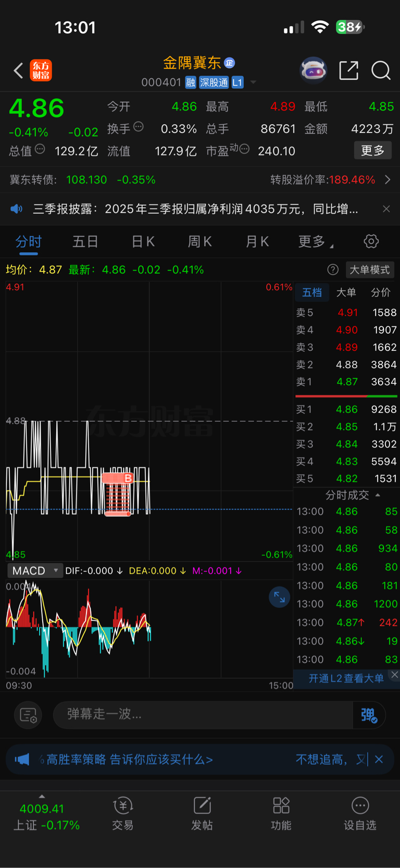Switch to 日K chart tab
Screen dimensions: 400x868
pyautogui.click(x=143, y=242)
